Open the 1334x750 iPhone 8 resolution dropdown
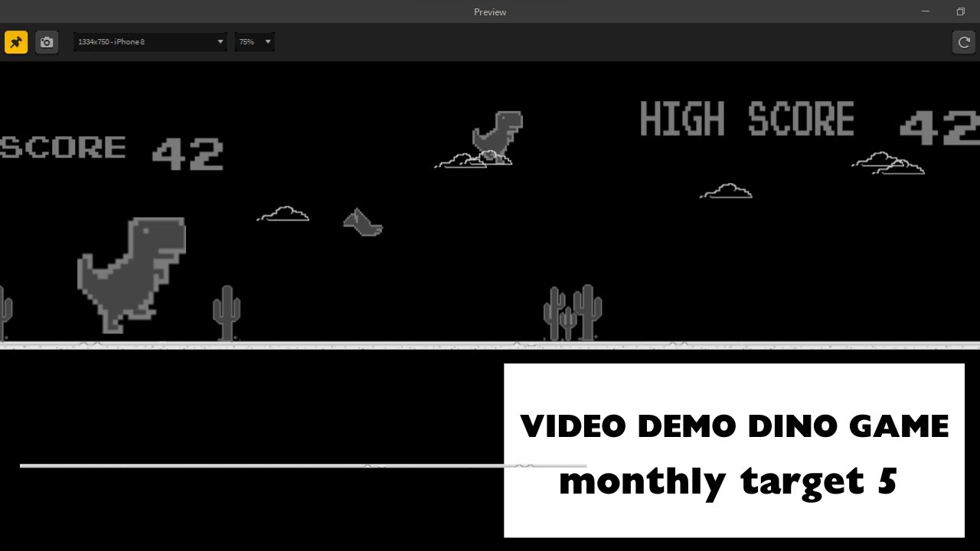The image size is (980, 551). click(150, 42)
